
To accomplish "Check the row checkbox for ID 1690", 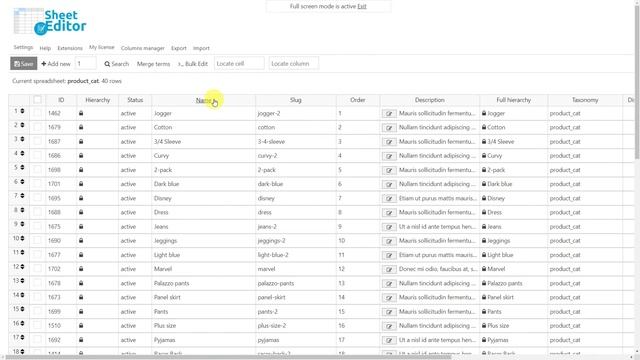I will click(x=37, y=240).
